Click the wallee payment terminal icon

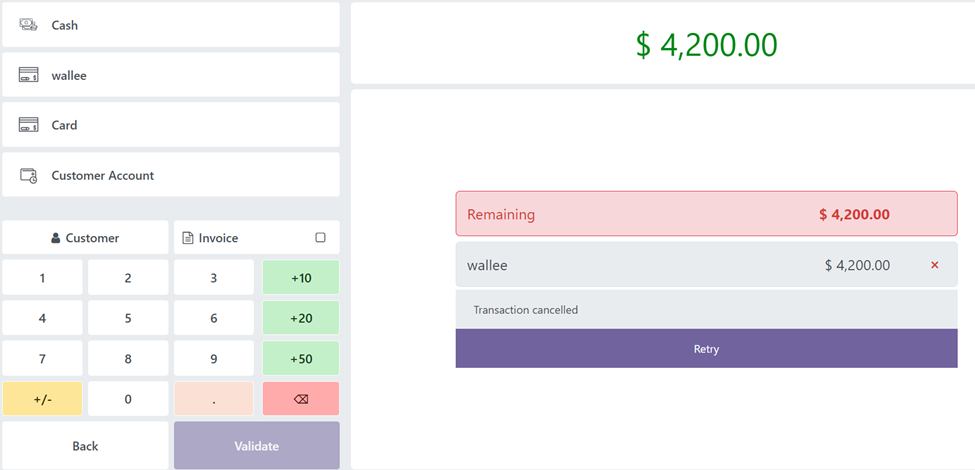(29, 75)
